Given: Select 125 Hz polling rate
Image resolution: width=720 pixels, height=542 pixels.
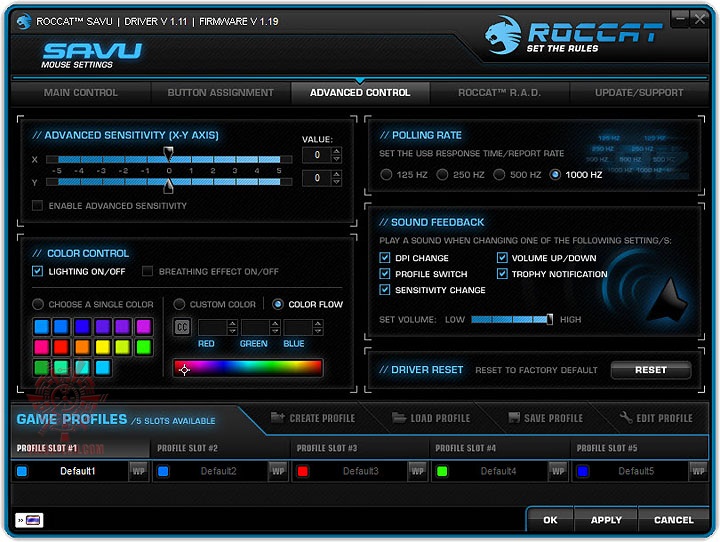Looking at the screenshot, I should (x=386, y=175).
